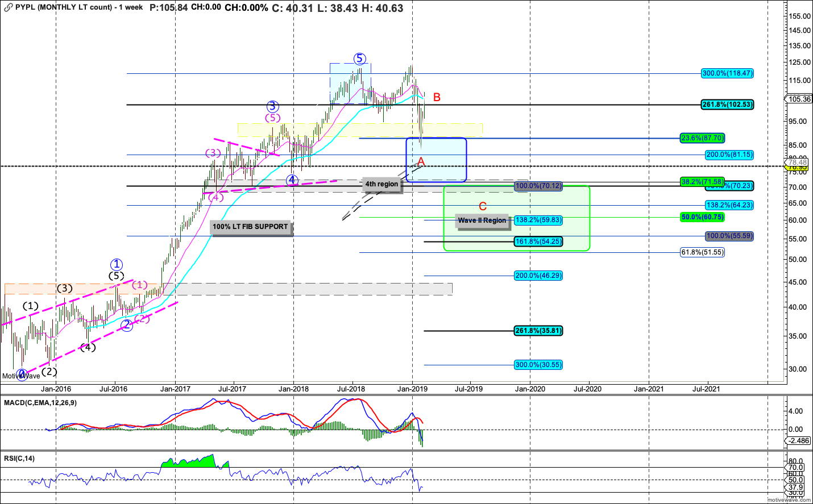This screenshot has width=813, height=504.
Task: Click the 105.36 price marker on axis
Action: coord(799,99)
